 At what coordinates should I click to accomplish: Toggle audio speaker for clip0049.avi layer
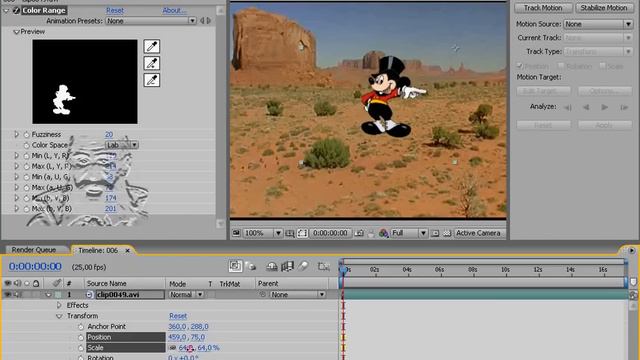tap(17, 294)
